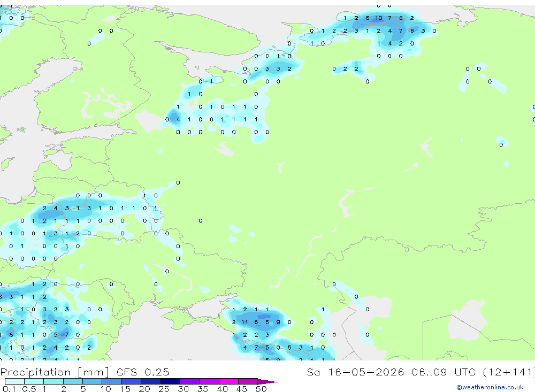Click the legend swatch between 10 and 15

point(112,381)
